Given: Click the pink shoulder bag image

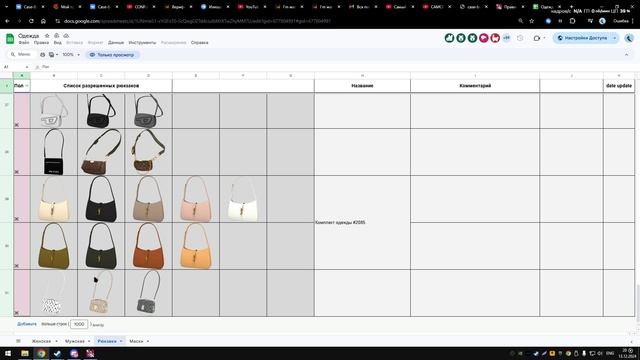Looking at the screenshot, I should pos(196,200).
